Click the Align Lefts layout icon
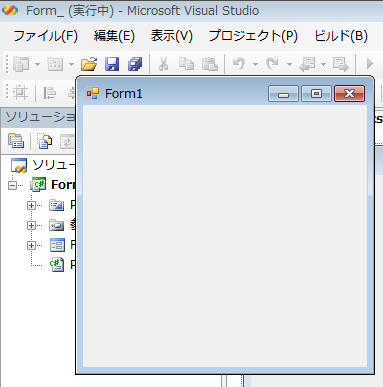 (50, 93)
